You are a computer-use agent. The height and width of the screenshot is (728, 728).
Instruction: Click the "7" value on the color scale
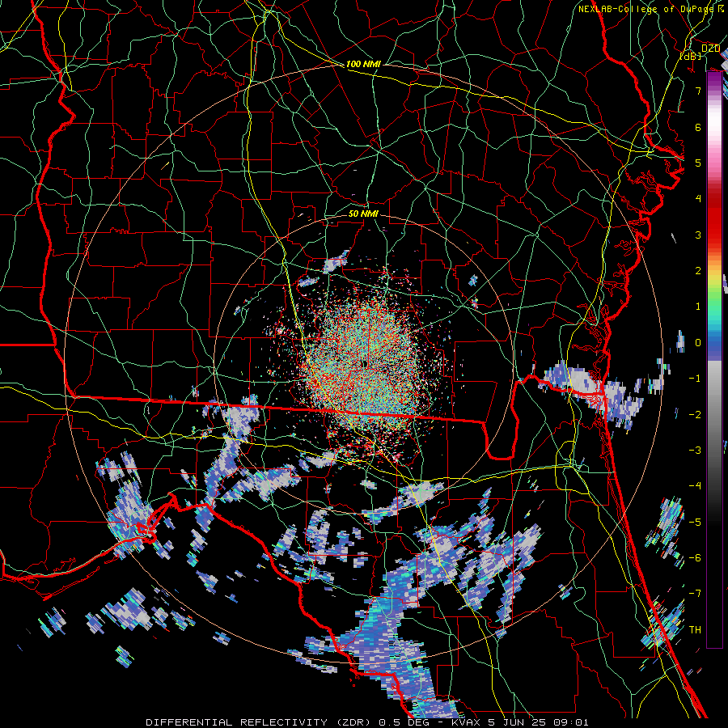coord(698,91)
